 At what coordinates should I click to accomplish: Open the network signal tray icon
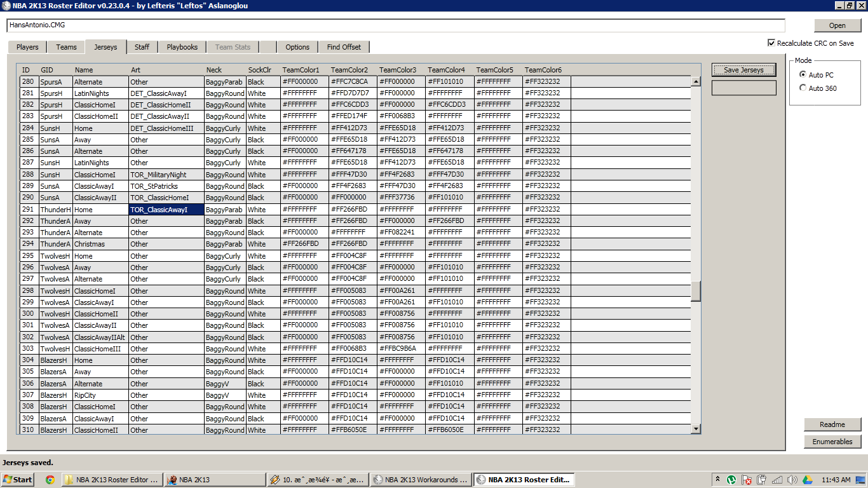(776, 480)
